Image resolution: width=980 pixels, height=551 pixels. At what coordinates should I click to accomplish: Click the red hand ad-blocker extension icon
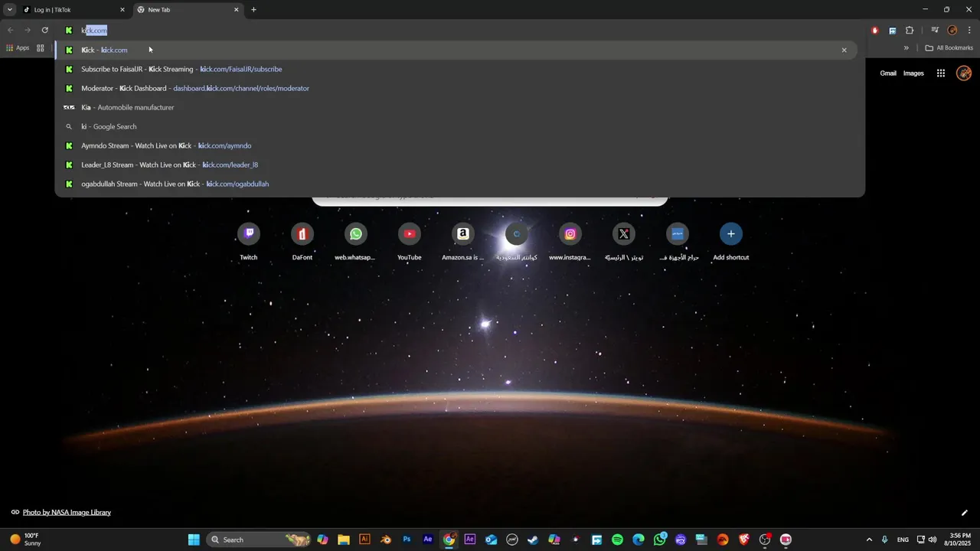(874, 31)
